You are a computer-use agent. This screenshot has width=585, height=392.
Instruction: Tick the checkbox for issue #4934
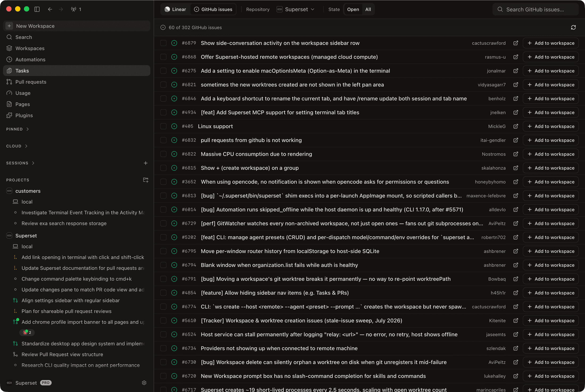163,112
